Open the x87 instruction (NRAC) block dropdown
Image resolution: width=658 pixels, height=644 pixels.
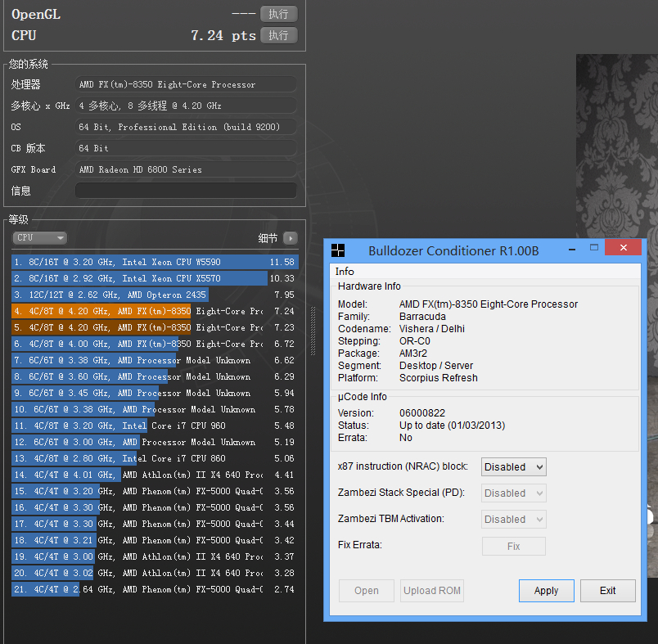coord(514,466)
